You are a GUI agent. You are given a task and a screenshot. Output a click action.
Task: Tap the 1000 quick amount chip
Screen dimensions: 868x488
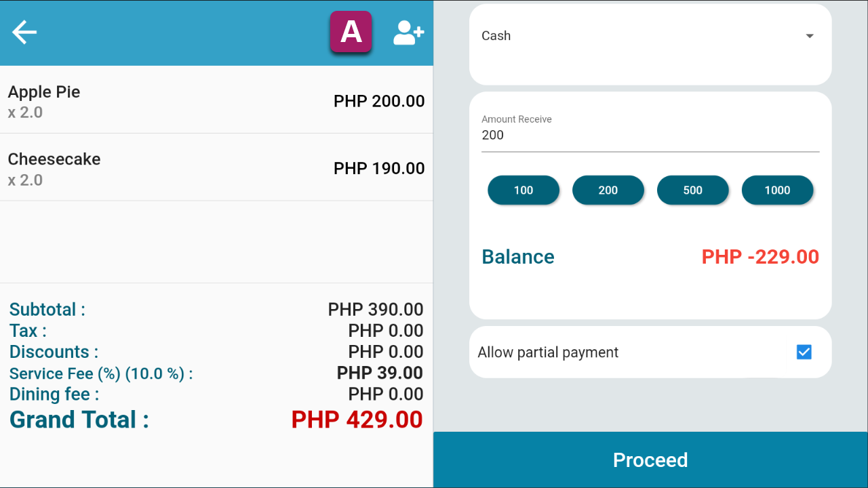777,190
